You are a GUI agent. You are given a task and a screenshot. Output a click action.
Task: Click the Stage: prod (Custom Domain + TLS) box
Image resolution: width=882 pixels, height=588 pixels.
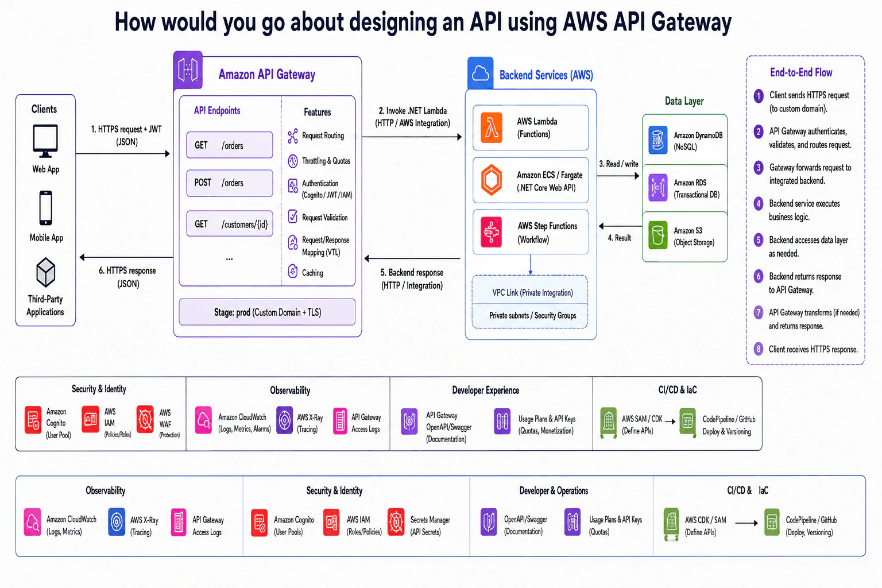(267, 312)
